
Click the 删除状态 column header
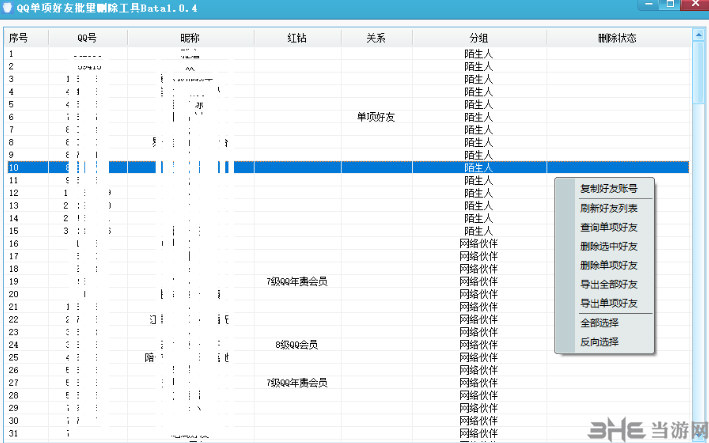click(617, 38)
